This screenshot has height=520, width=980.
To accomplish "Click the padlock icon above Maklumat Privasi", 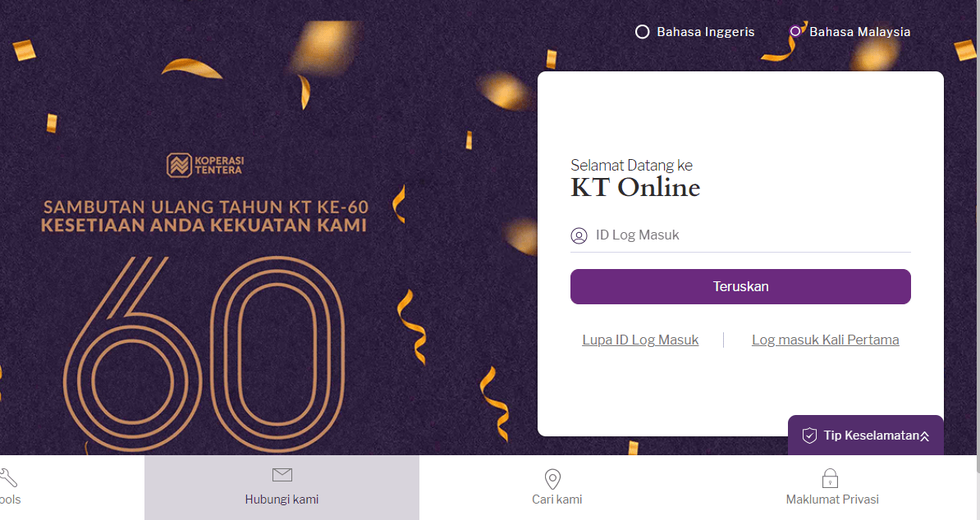I will pos(830,478).
